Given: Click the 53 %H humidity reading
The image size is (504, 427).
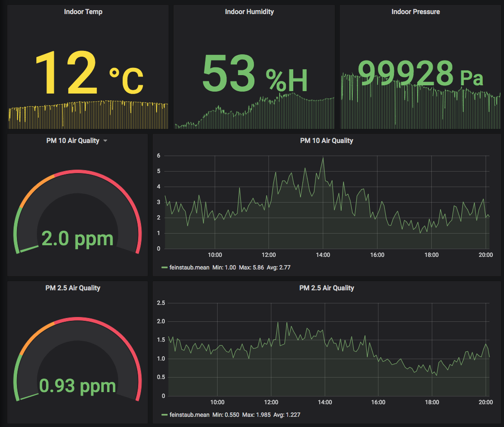Looking at the screenshot, I should pyautogui.click(x=255, y=73).
